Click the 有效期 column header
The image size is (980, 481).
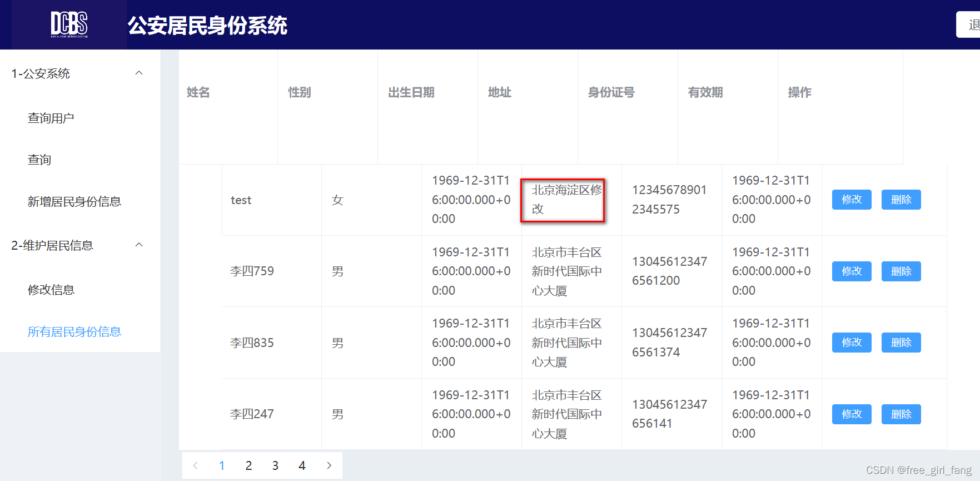click(705, 92)
